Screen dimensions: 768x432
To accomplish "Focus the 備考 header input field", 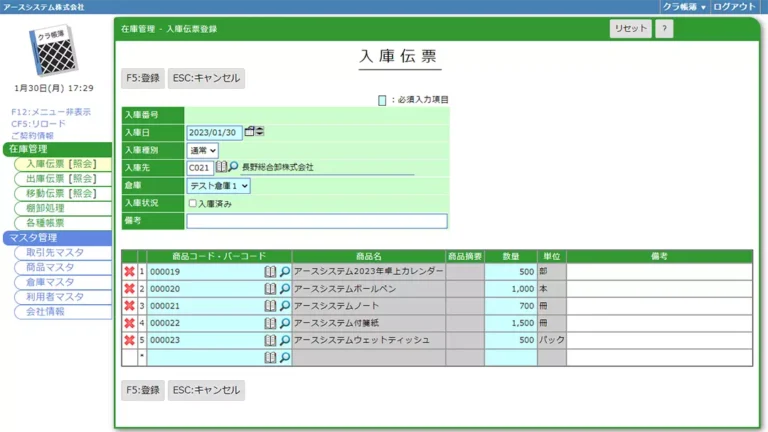I will (317, 221).
